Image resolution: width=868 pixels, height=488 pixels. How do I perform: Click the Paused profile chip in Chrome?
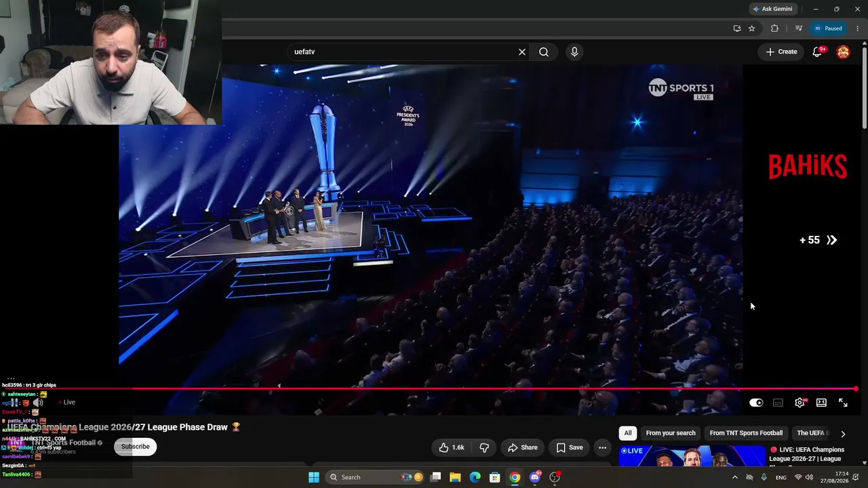pos(829,28)
